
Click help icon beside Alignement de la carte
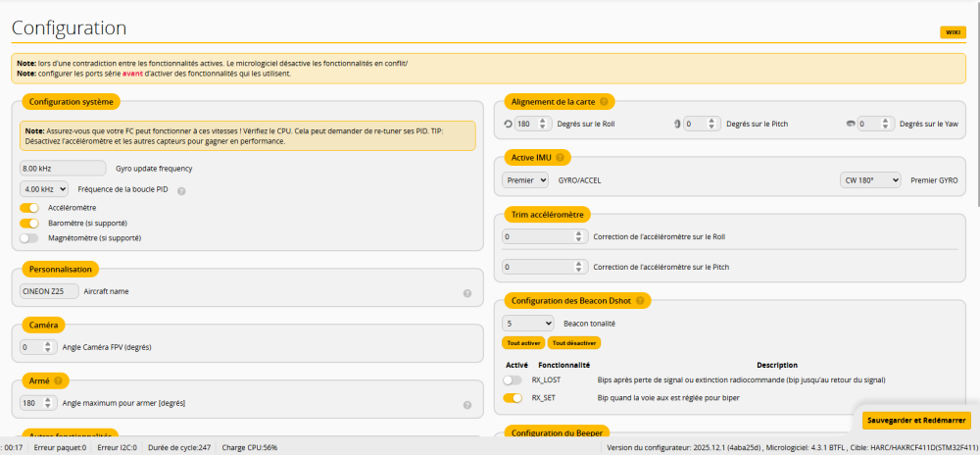coord(604,101)
